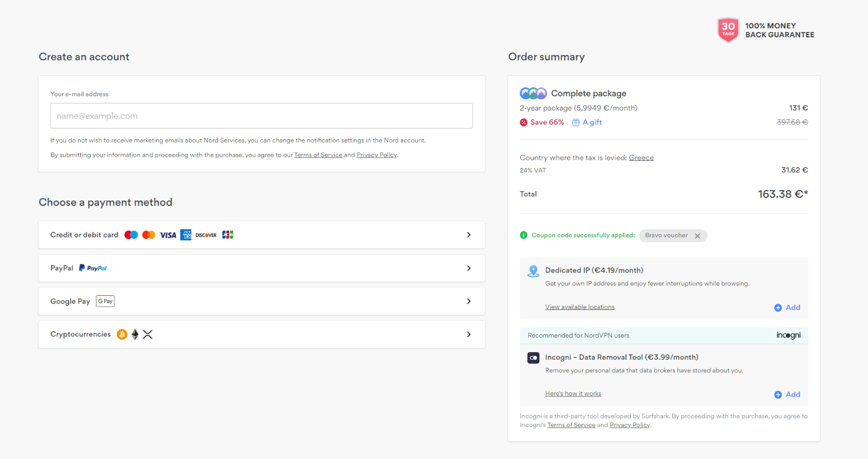Click the Mastercard logo
The image size is (868, 459).
tap(149, 235)
